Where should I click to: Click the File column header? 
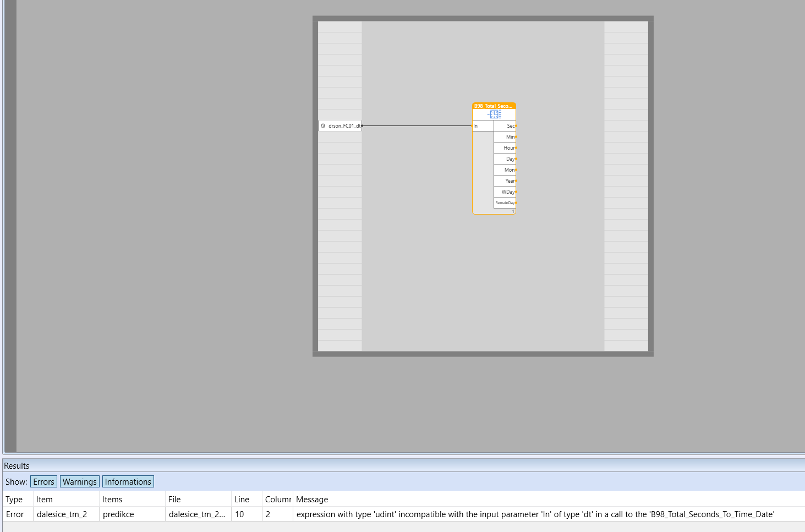point(174,499)
